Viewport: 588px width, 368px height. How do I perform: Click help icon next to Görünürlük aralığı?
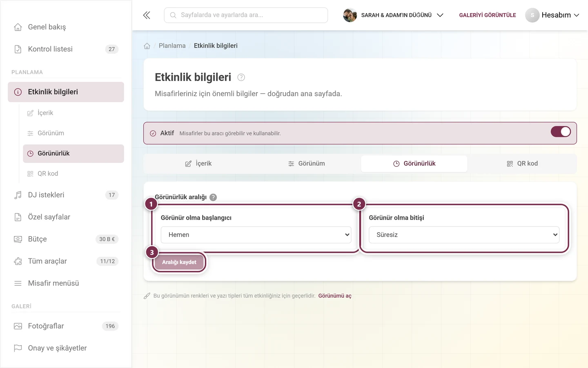[x=213, y=197]
